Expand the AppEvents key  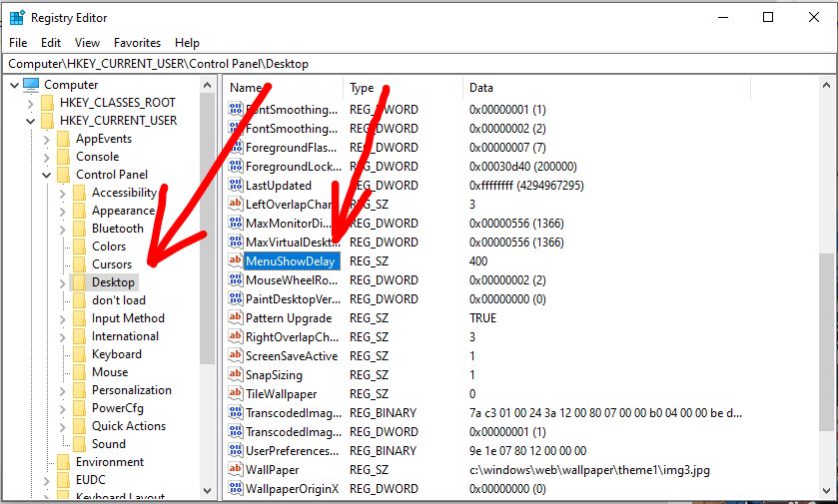47,140
